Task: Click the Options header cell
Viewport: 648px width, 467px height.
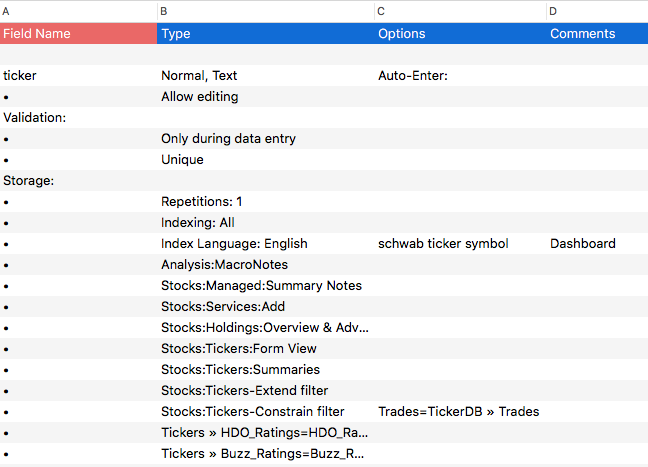Action: point(460,33)
